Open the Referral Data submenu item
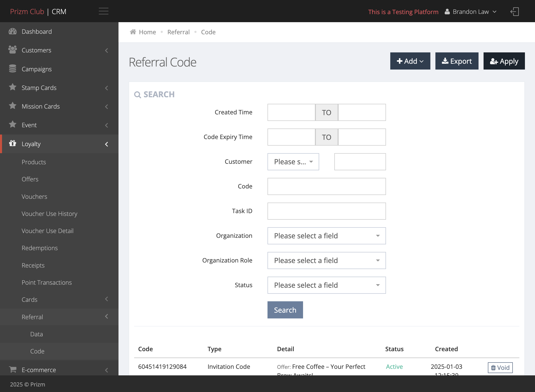The height and width of the screenshot is (392, 535). [x=37, y=334]
